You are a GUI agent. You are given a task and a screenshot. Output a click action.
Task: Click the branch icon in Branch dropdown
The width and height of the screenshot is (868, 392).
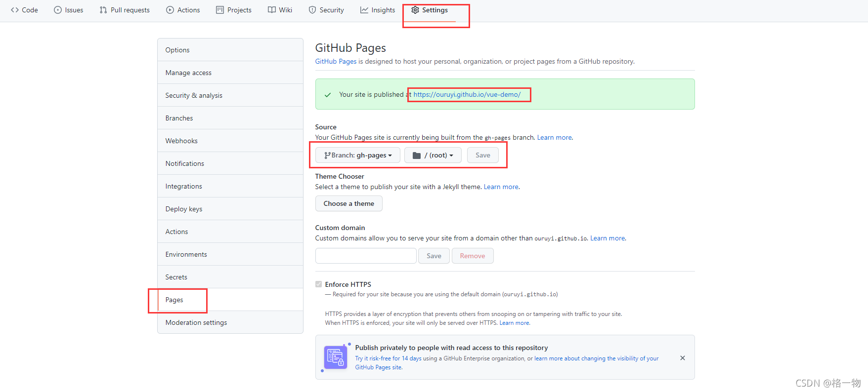tap(327, 156)
